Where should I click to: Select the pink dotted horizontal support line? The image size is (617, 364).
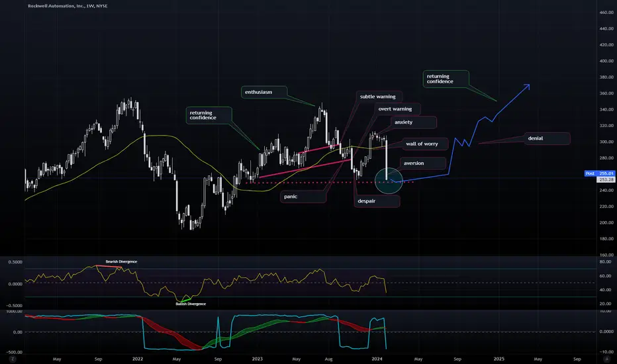(330, 183)
